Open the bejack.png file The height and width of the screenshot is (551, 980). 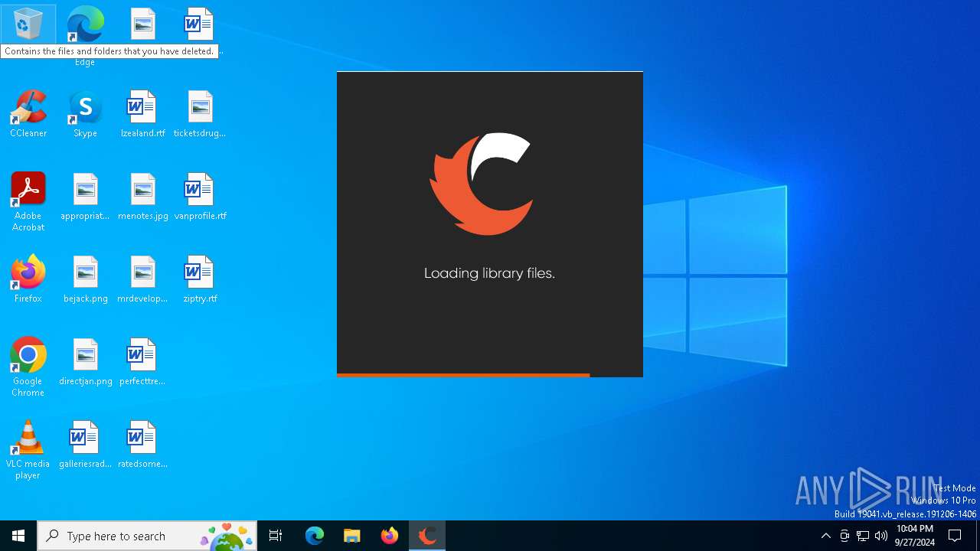85,279
